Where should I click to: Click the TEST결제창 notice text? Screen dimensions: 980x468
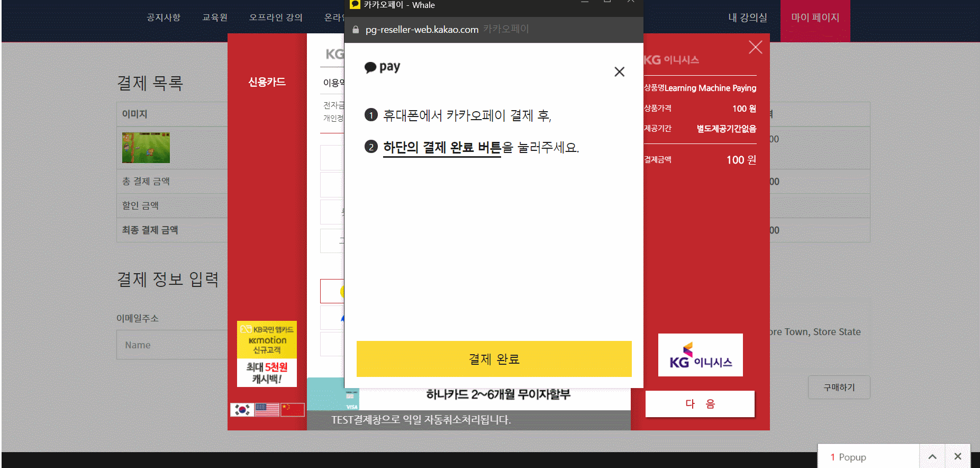tap(421, 420)
